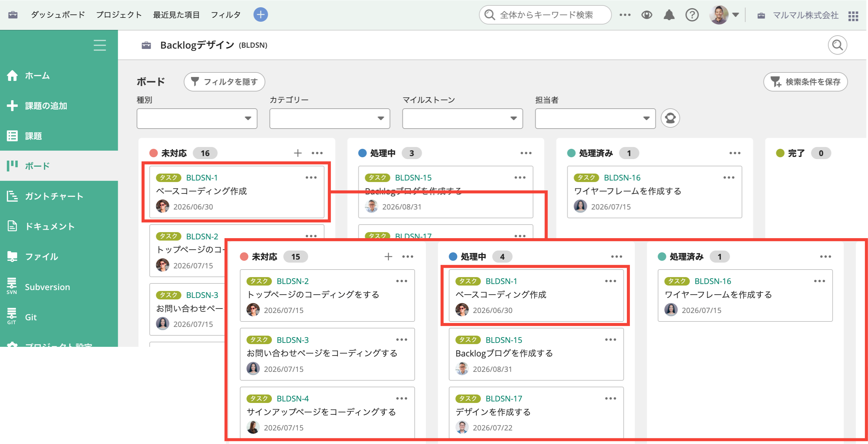Viewport: 868px width, 444px height.
Task: Open options on lower BLDSN-16 card
Action: click(x=819, y=281)
